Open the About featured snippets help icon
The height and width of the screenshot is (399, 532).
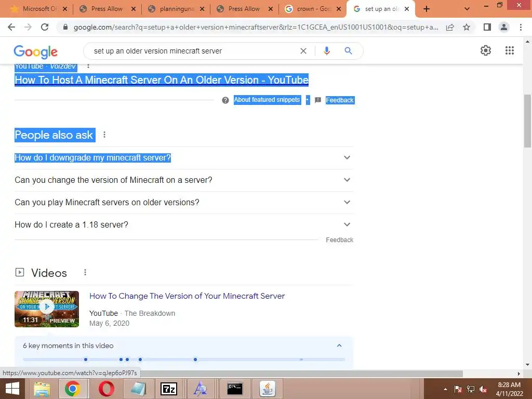(x=225, y=100)
